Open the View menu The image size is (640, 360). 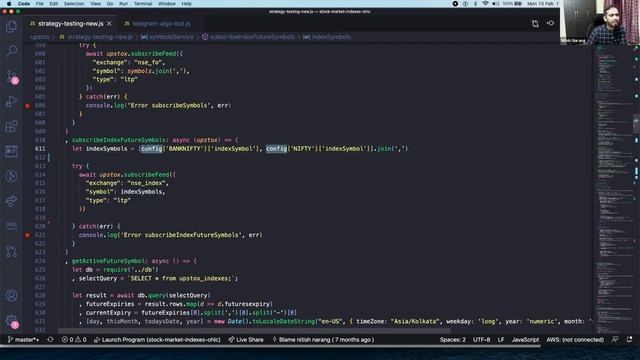click(x=95, y=4)
